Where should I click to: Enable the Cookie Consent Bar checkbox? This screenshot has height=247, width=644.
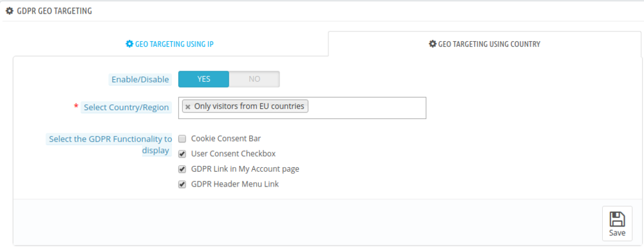coord(182,139)
